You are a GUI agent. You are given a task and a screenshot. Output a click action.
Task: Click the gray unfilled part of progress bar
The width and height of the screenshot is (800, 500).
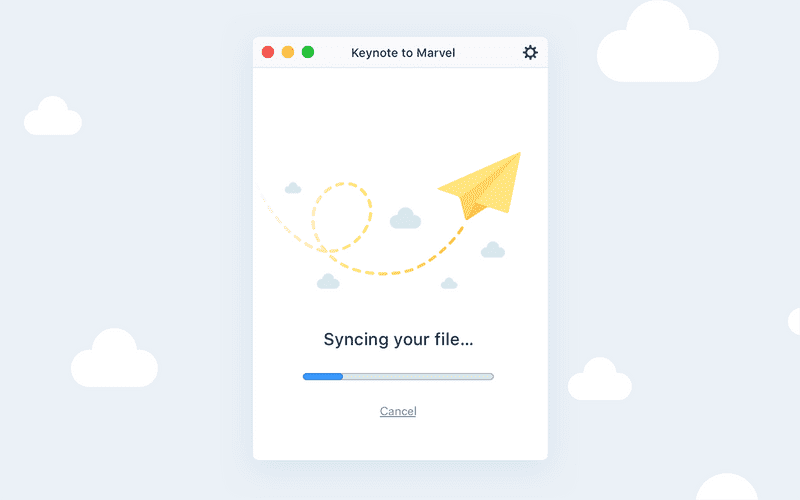(418, 376)
